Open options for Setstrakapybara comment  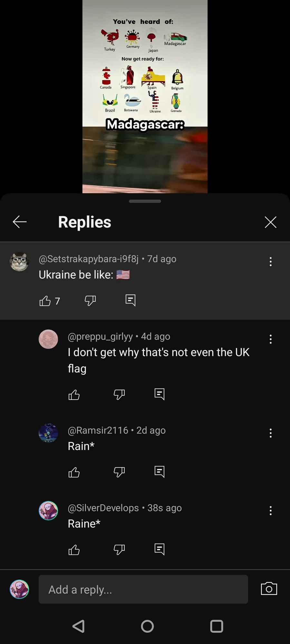coord(271,261)
